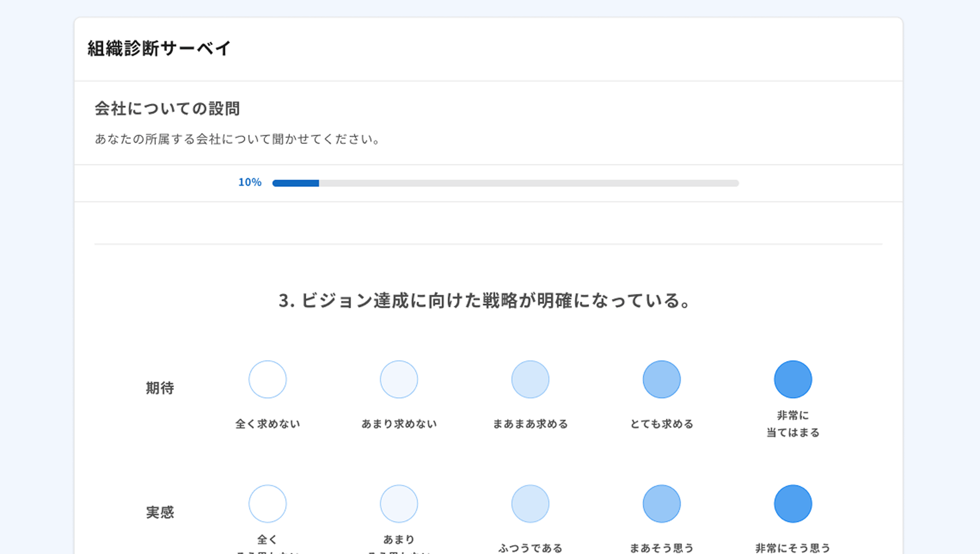Click the 10% progress bar filled portion
980x554 pixels.
coord(296,183)
